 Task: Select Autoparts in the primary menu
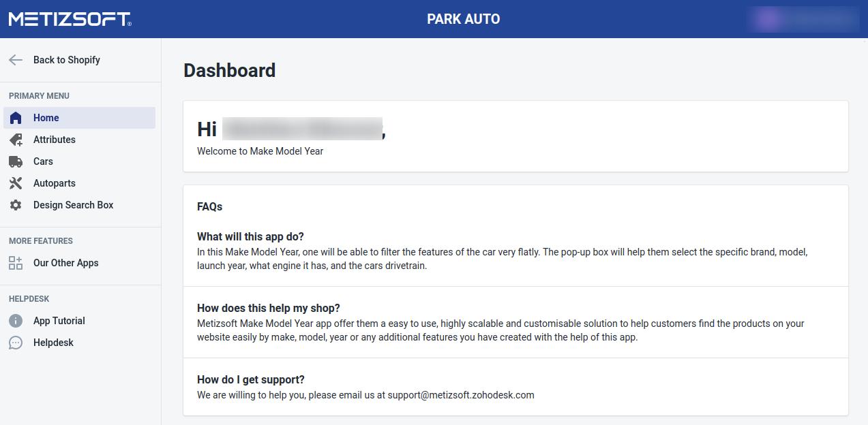coord(55,183)
